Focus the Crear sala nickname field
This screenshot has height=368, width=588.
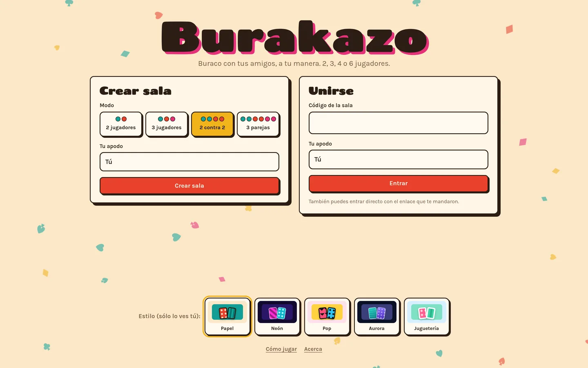[x=189, y=162]
